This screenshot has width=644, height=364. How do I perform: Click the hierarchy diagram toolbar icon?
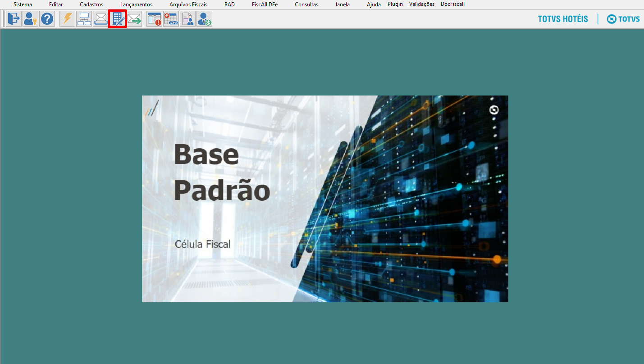84,19
